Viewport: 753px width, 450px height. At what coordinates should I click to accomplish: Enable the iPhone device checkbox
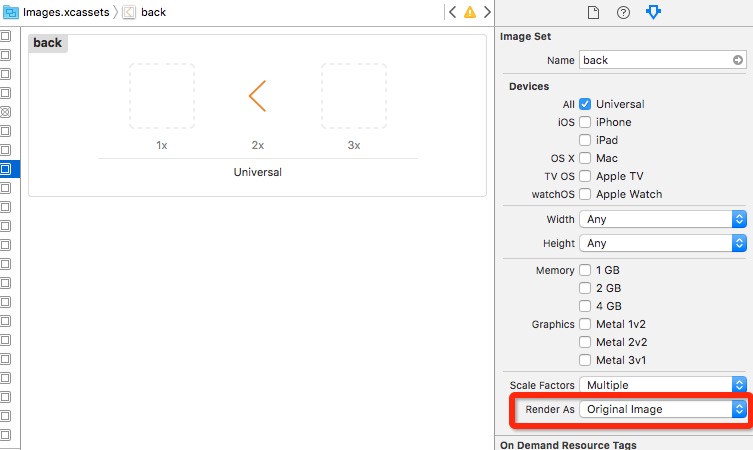point(584,122)
